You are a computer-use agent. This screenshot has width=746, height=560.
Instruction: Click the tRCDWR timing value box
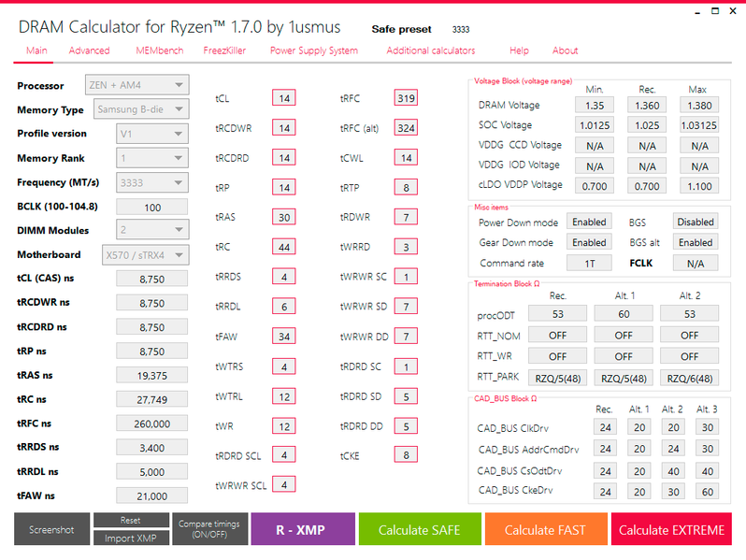(284, 128)
